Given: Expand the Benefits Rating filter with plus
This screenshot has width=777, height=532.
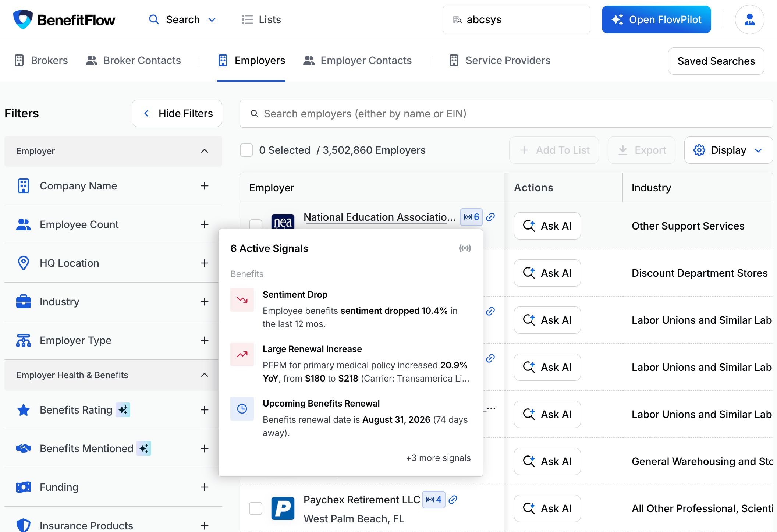Looking at the screenshot, I should pos(205,410).
